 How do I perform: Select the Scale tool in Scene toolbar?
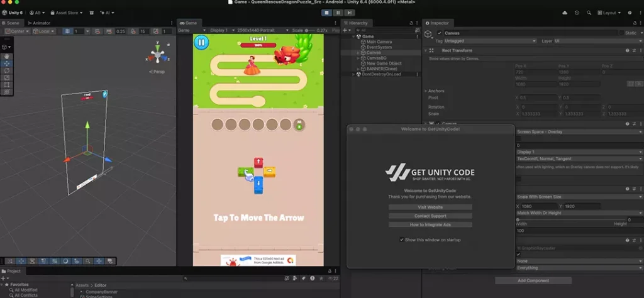coord(6,77)
